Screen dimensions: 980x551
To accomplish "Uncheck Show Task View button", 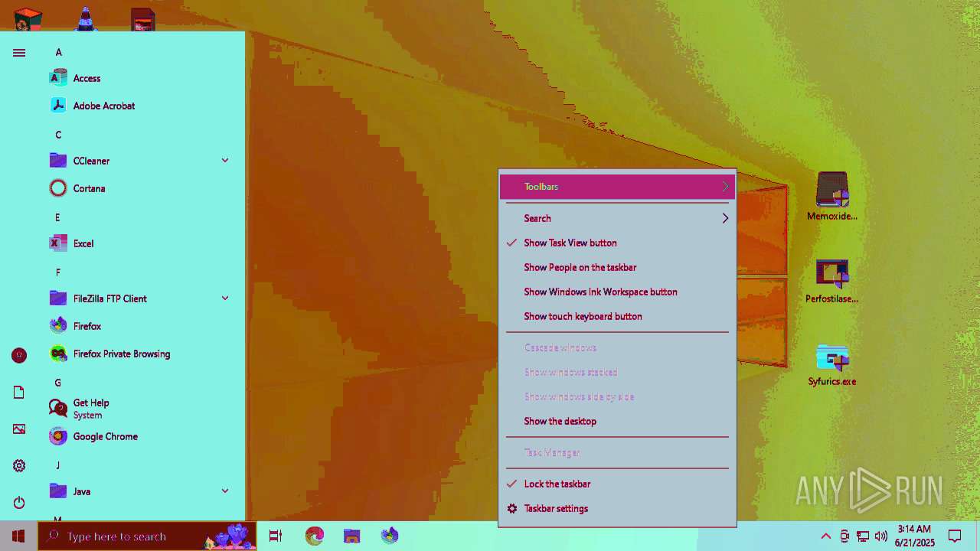I will (617, 243).
